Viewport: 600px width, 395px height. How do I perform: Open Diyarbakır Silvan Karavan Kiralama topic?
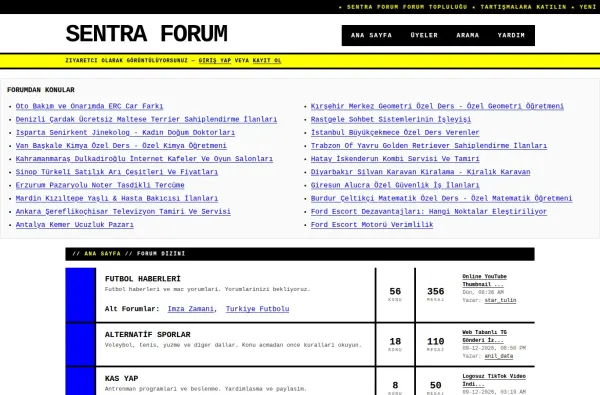(x=421, y=172)
